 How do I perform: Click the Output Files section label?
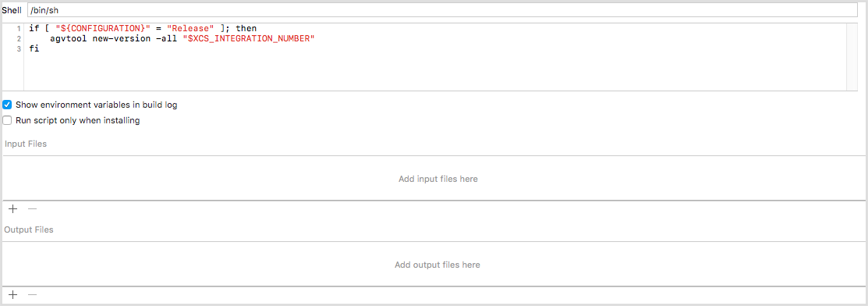(x=29, y=229)
